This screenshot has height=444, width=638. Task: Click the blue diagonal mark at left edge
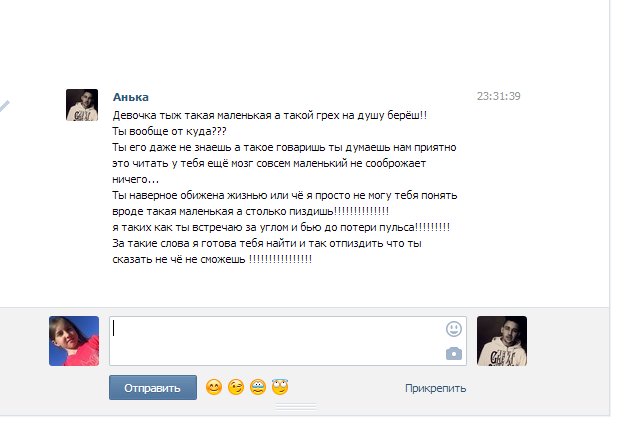pos(4,106)
